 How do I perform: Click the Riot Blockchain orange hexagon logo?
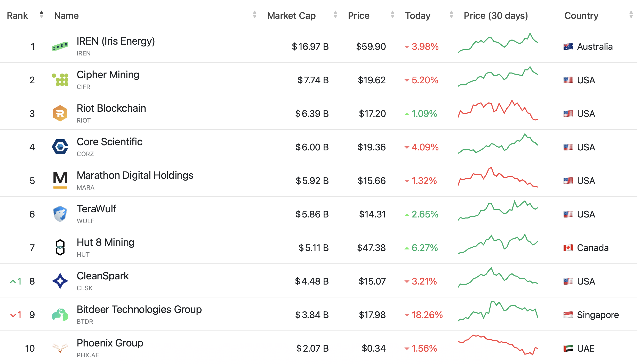60,113
